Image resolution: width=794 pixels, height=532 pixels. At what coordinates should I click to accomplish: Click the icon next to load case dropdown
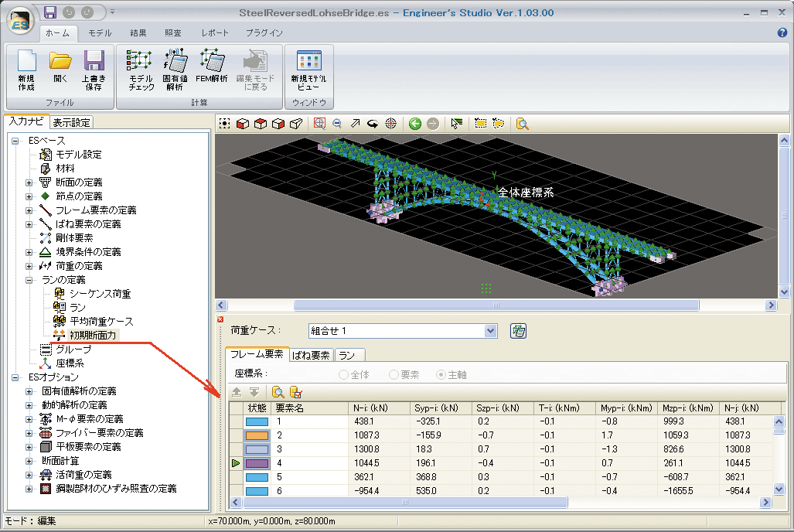click(518, 331)
